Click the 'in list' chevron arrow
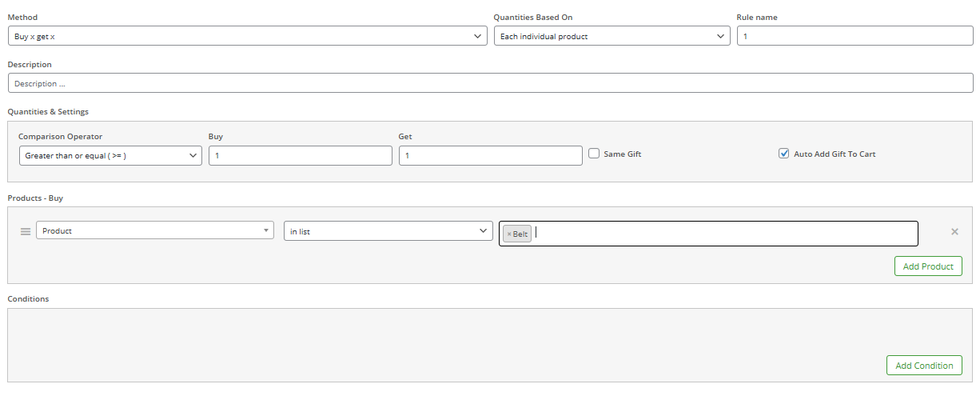Image resolution: width=980 pixels, height=396 pixels. pyautogui.click(x=484, y=231)
